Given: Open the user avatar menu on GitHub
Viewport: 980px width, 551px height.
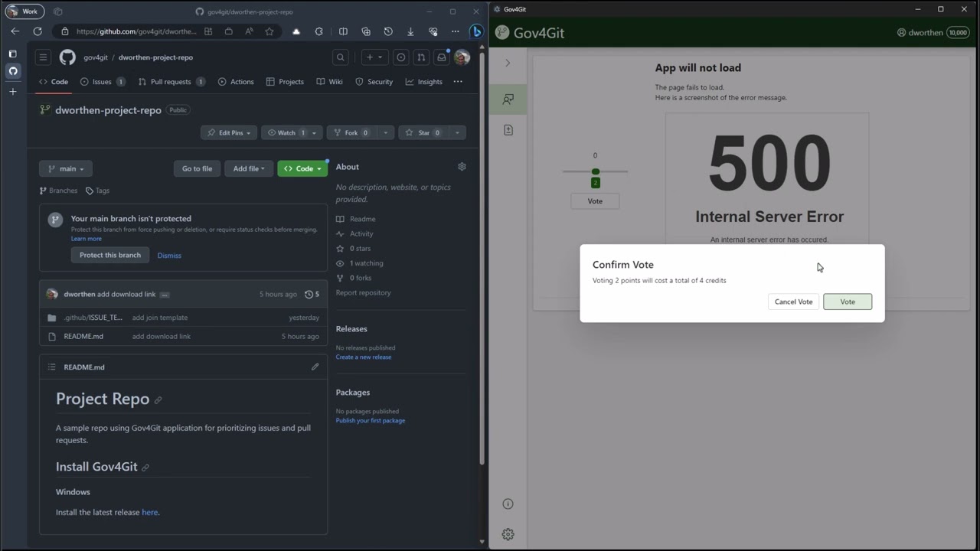Looking at the screenshot, I should (x=462, y=57).
